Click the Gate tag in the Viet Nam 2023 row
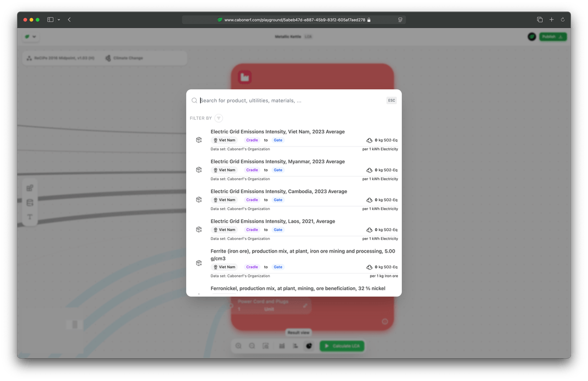 [278, 140]
